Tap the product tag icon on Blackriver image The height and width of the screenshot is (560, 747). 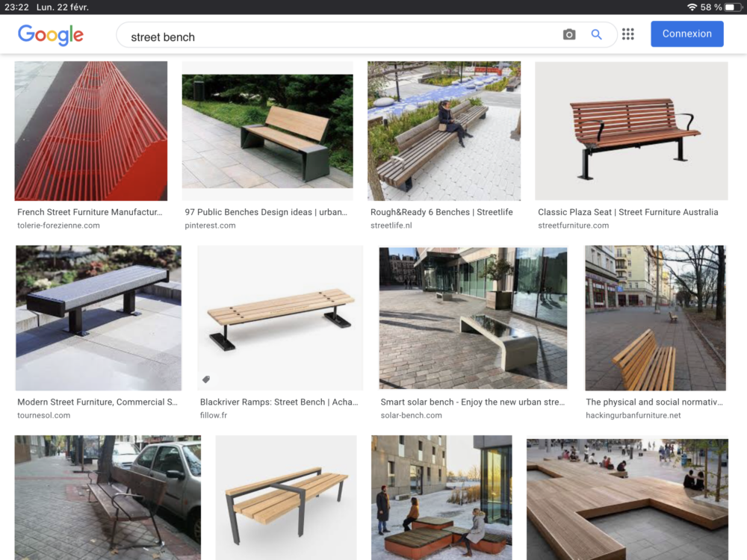point(206,379)
